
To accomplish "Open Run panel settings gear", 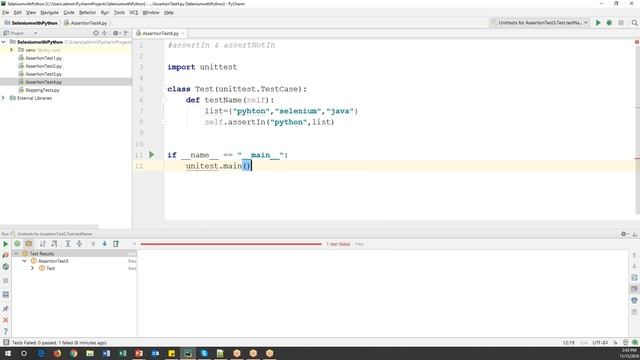I will coord(624,234).
